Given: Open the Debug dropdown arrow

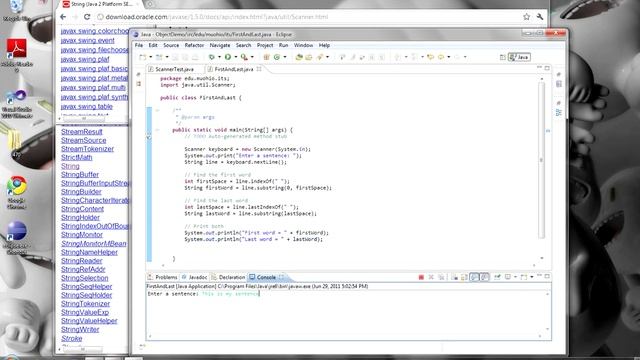Looking at the screenshot, I should (x=219, y=57).
